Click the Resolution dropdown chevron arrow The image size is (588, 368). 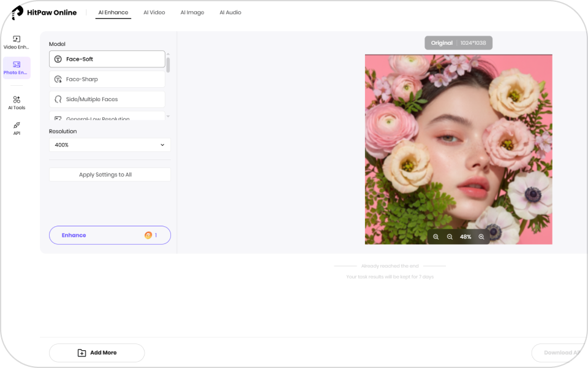tap(162, 145)
